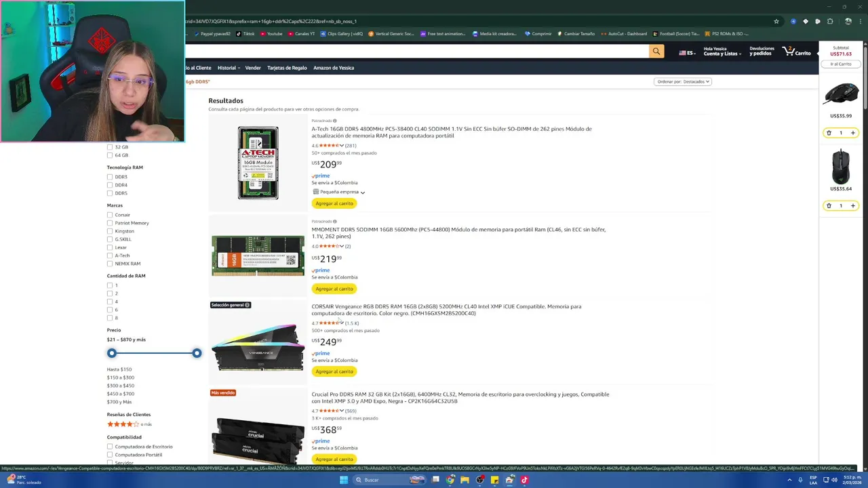Click the info icon next to first Patrocinado
The width and height of the screenshot is (868, 488).
334,121
